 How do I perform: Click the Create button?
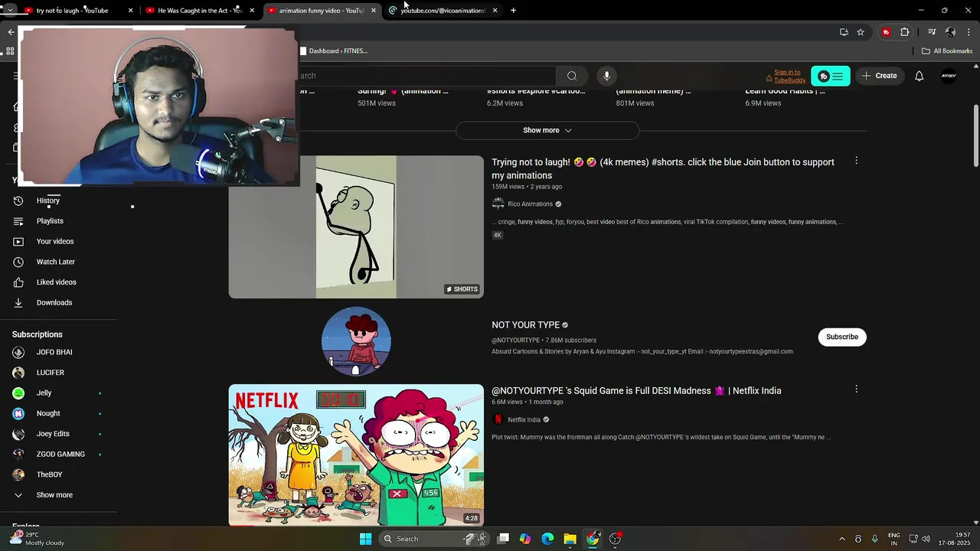coord(878,76)
